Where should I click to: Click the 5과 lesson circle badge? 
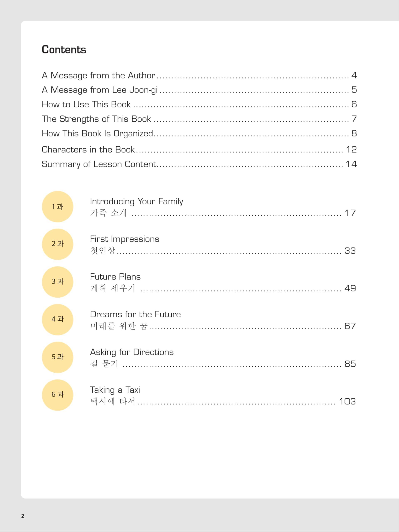58,357
